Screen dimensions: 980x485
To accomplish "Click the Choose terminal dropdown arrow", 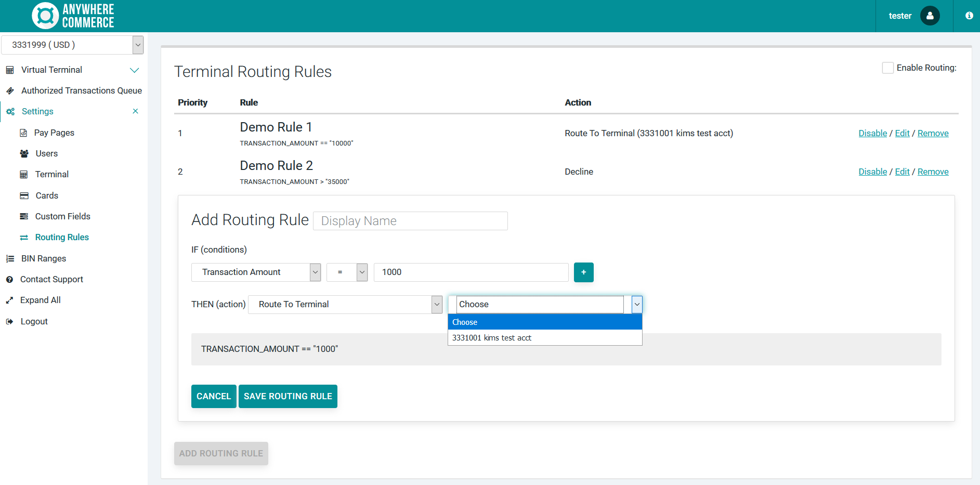I will [x=637, y=305].
